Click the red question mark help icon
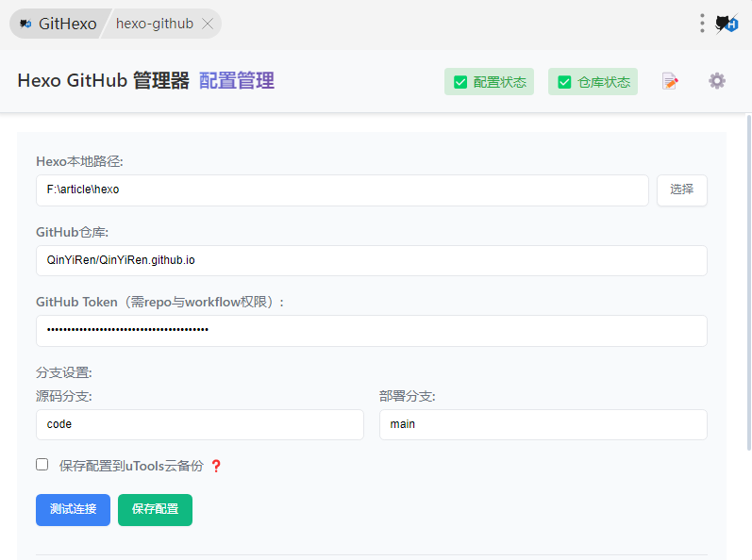Screen dimensions: 752x560 [216, 466]
